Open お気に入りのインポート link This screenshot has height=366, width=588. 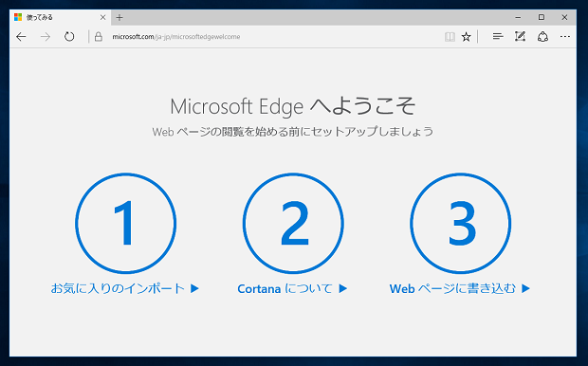coord(125,288)
